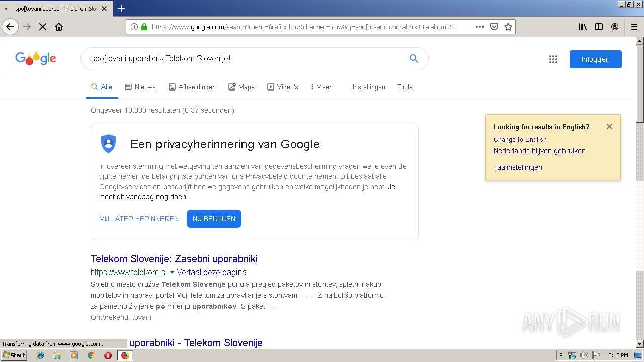
Task: Select the Alle search tab
Action: pos(102,87)
